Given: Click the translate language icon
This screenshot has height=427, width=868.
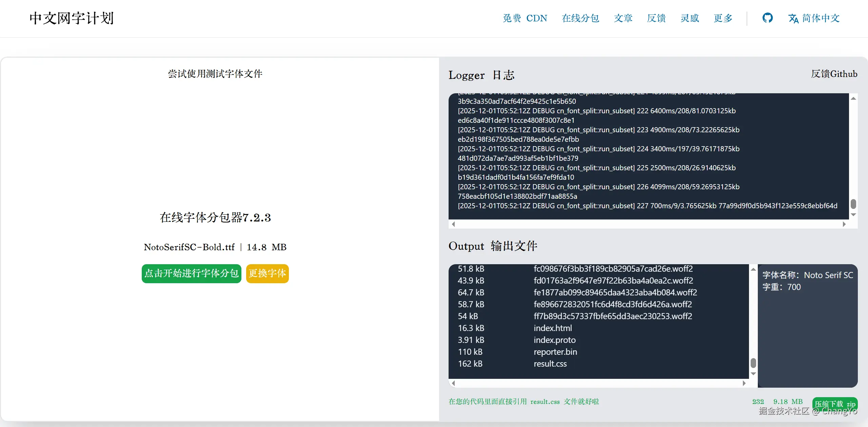Looking at the screenshot, I should [x=793, y=18].
